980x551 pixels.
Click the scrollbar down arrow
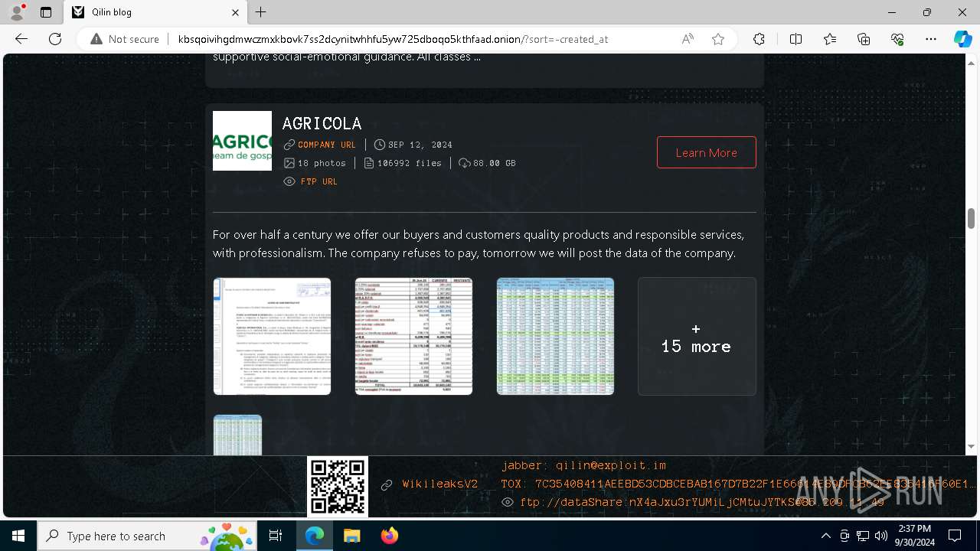972,447
